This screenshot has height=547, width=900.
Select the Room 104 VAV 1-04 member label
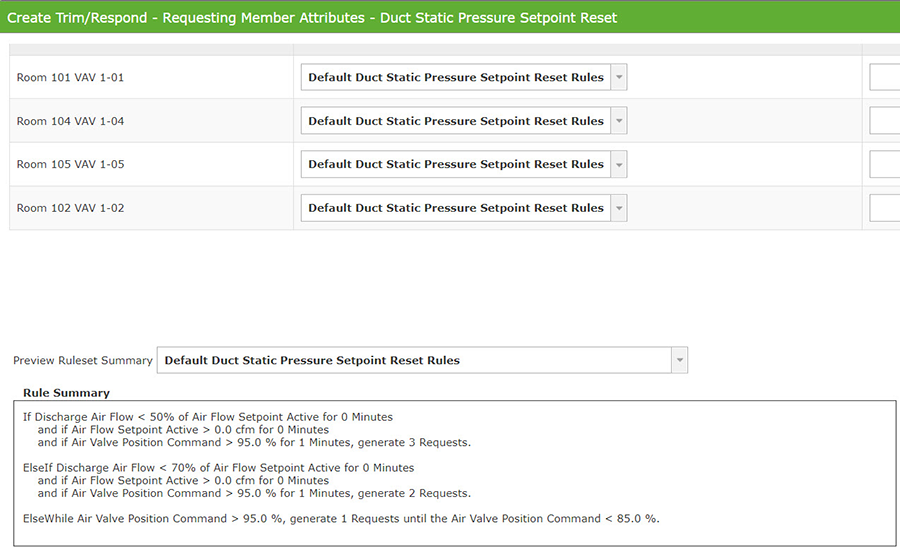(x=70, y=121)
